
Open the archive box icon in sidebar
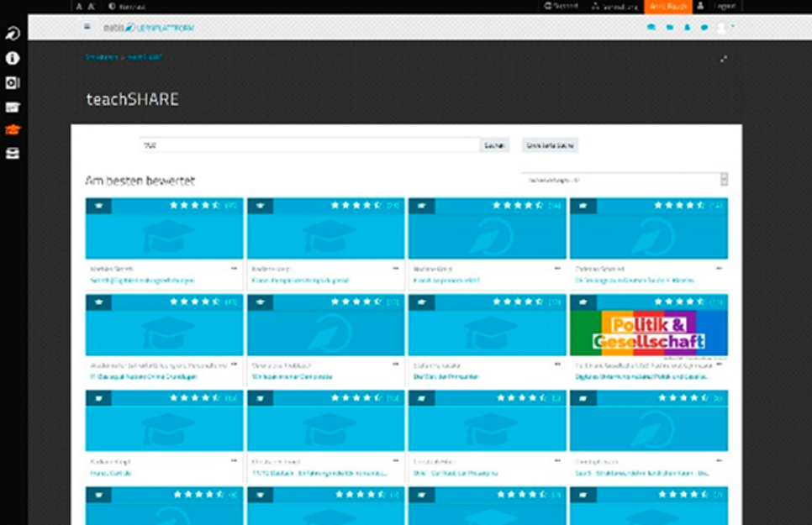13,154
